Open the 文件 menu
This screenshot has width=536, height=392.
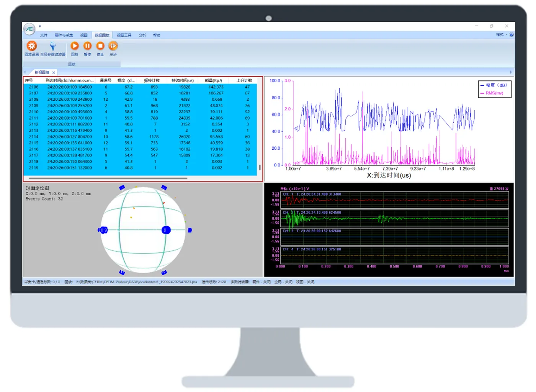tap(44, 35)
